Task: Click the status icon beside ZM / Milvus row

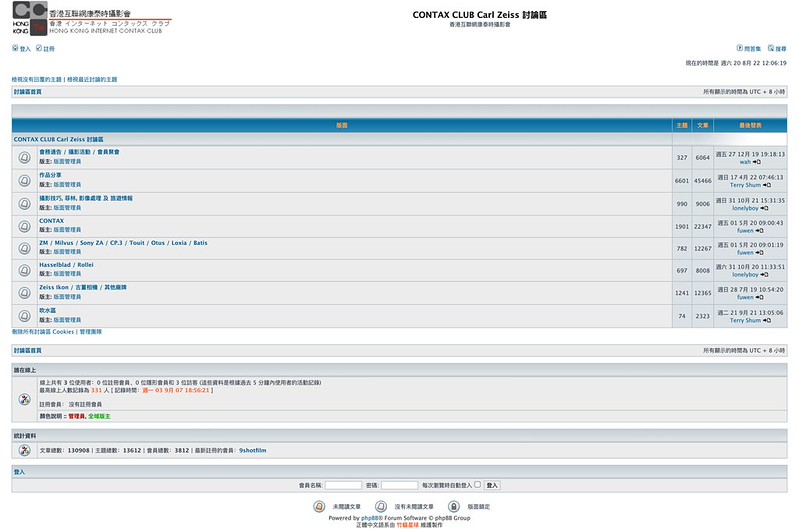Action: 24,248
